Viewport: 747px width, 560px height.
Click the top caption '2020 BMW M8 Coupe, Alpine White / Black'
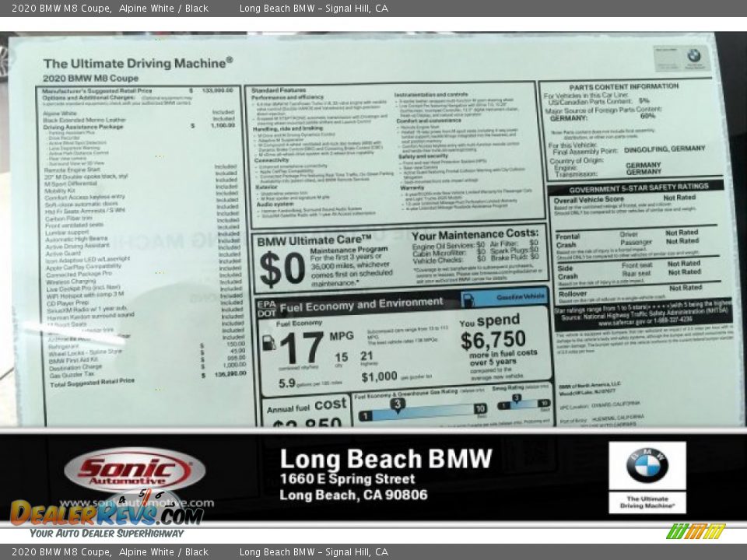click(x=110, y=8)
